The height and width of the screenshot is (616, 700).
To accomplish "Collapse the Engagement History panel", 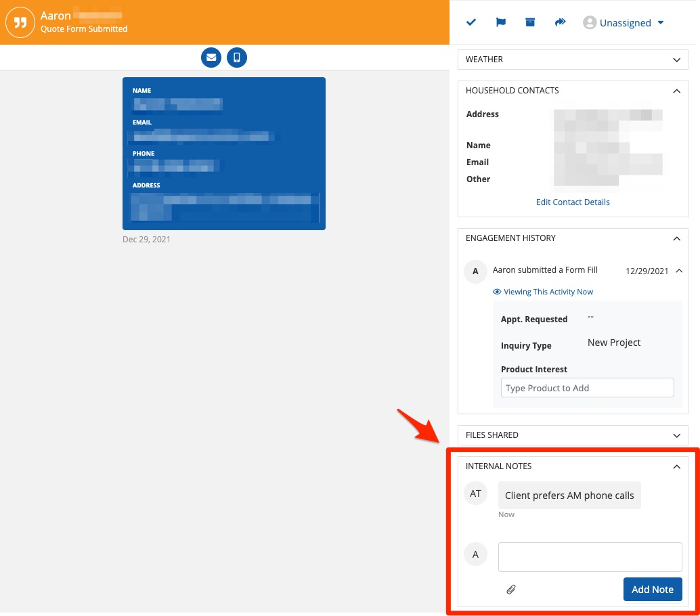I will pyautogui.click(x=676, y=238).
